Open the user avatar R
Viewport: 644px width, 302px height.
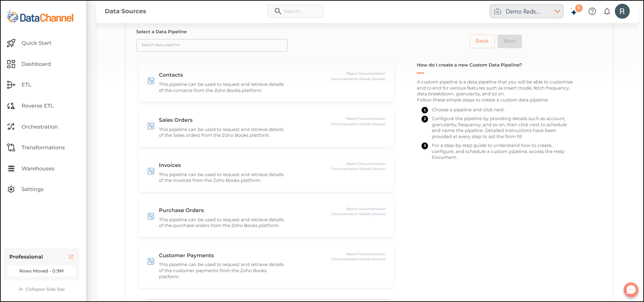[622, 11]
